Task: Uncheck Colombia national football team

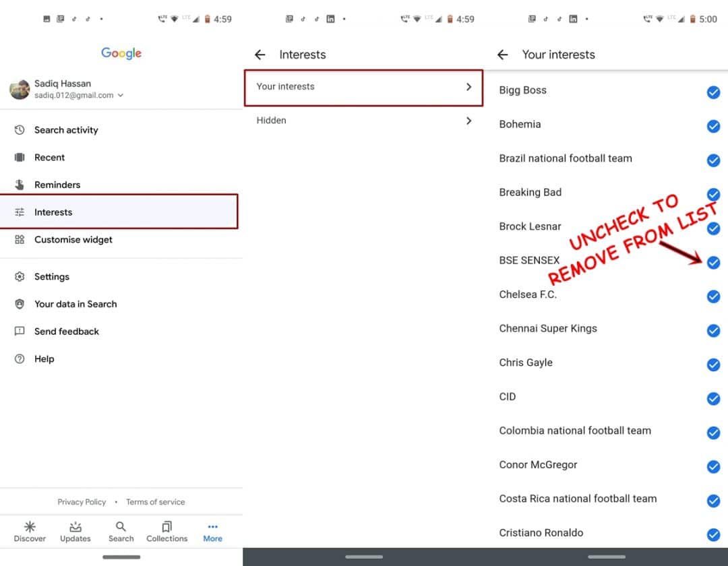Action: pos(714,433)
